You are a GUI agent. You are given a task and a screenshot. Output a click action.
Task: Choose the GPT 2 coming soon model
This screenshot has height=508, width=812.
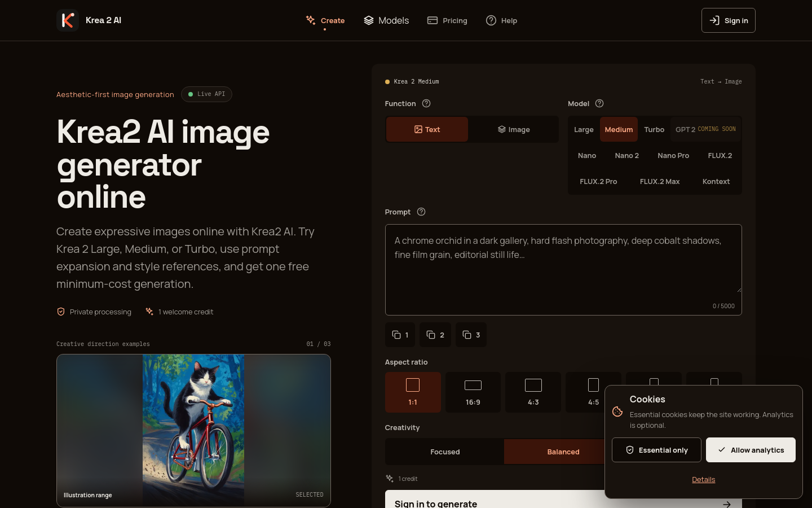[x=705, y=129]
